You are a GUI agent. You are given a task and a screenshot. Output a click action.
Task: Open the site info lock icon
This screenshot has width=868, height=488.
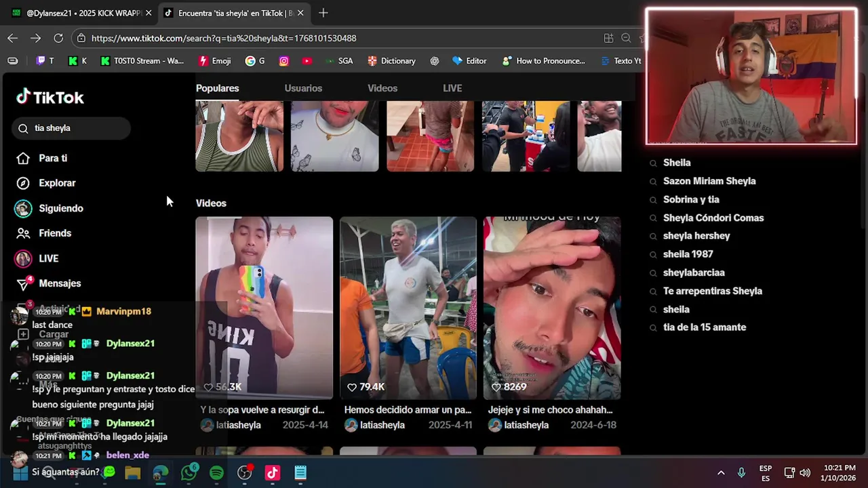pyautogui.click(x=81, y=38)
